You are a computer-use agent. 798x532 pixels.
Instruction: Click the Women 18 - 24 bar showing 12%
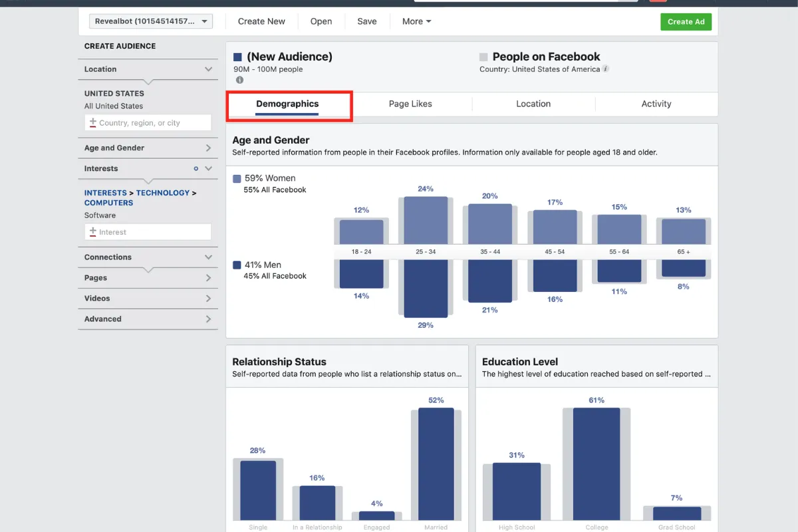click(361, 232)
